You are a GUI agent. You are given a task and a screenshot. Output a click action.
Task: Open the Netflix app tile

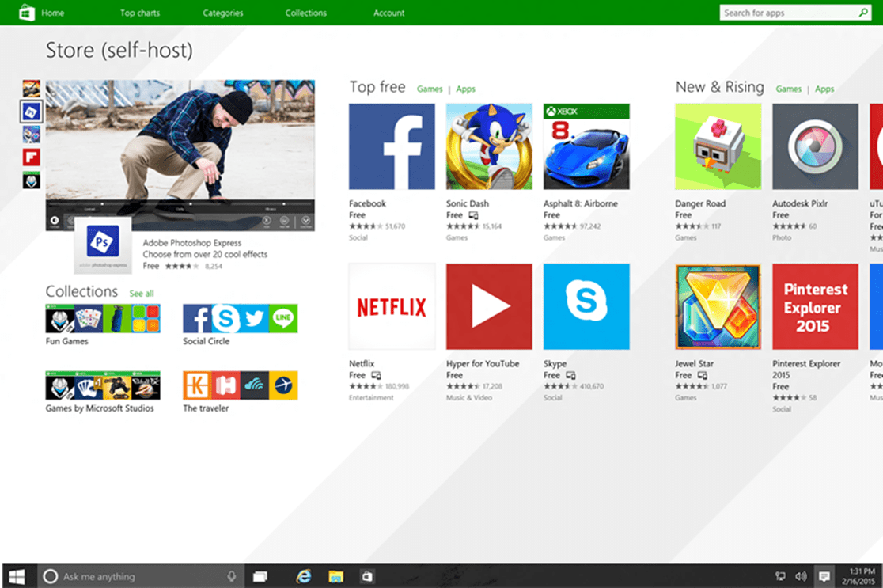click(x=392, y=306)
